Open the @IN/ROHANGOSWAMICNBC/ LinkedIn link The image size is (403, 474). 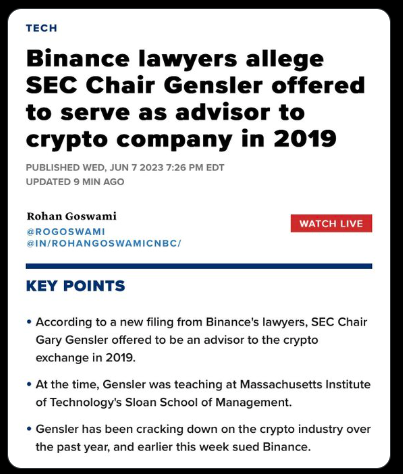point(104,243)
